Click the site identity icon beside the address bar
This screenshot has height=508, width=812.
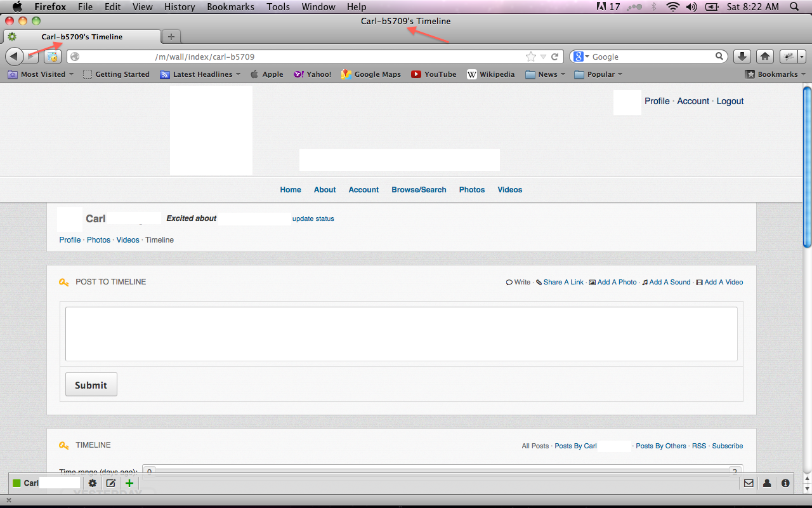(x=75, y=57)
